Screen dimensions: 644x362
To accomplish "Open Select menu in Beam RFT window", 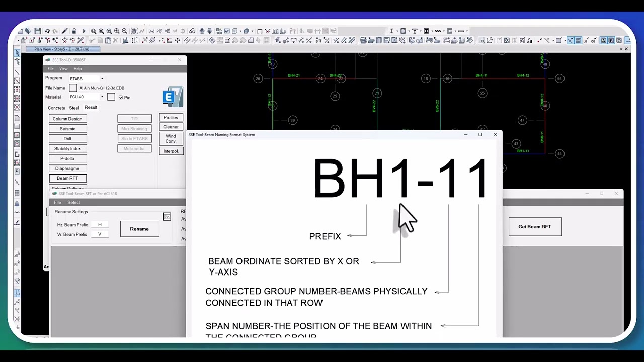I will tap(73, 202).
